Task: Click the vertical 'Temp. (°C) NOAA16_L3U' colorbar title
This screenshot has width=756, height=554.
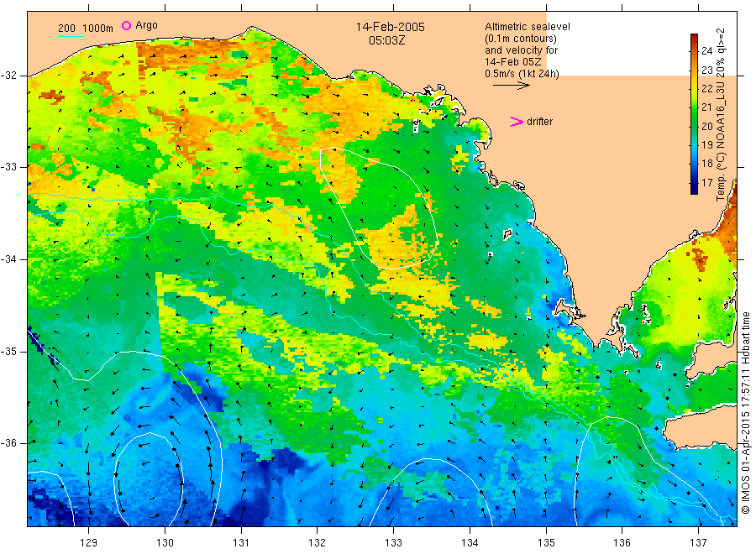Action: [x=721, y=115]
